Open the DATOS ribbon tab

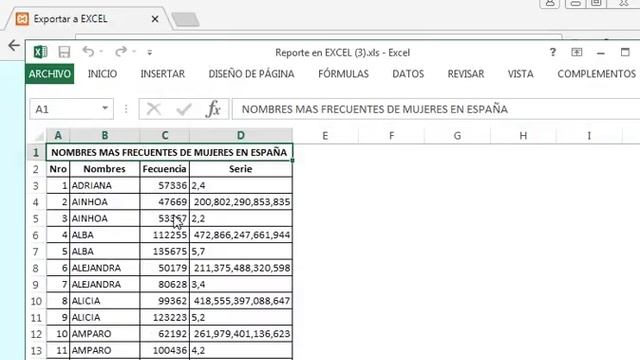point(408,74)
